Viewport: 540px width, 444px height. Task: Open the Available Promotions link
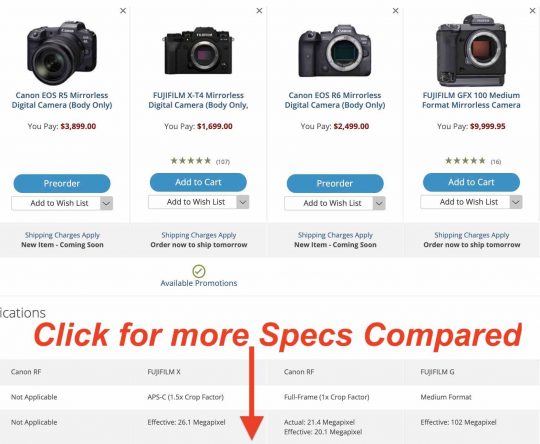[x=199, y=283]
